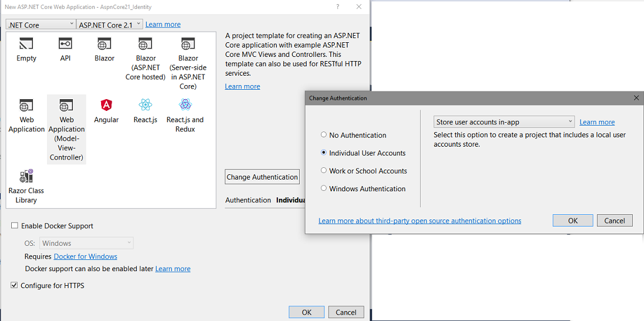Select Web Application (Model-View-Controller) template
The width and height of the screenshot is (644, 321).
click(x=66, y=129)
